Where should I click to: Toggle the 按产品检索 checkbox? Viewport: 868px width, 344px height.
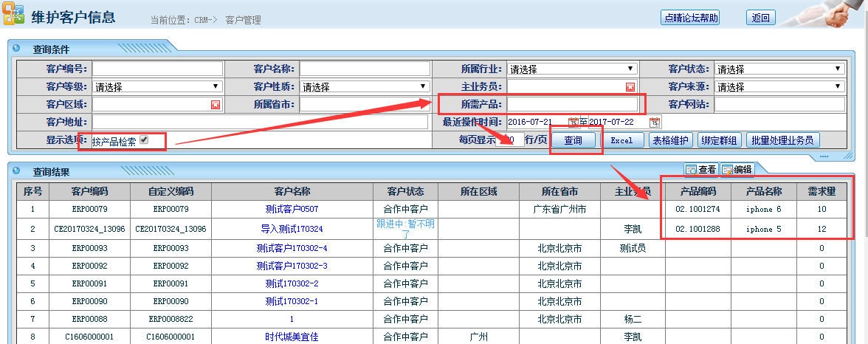(145, 140)
